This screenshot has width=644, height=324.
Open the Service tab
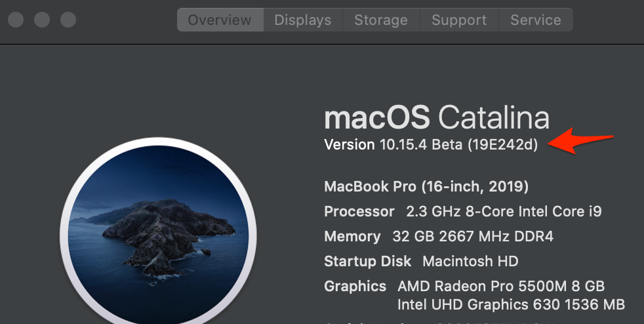tap(535, 20)
